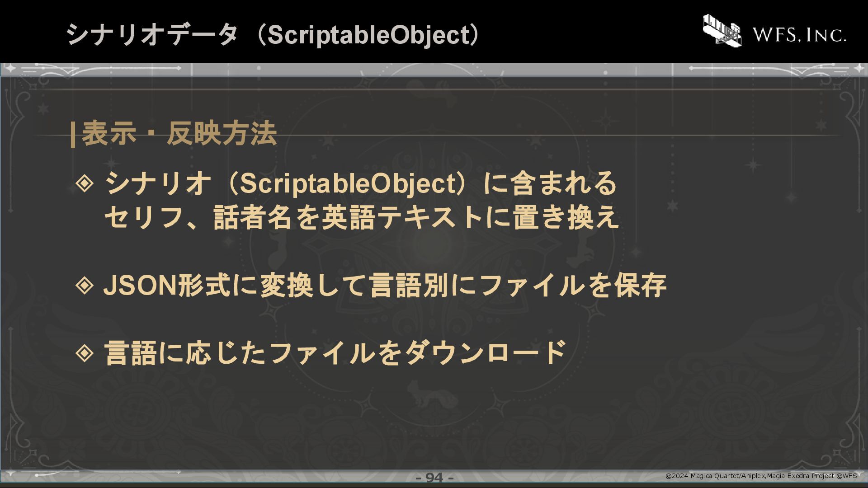Click the word ダウンロード in third bullet
Image resolution: width=868 pixels, height=488 pixels.
click(485, 353)
